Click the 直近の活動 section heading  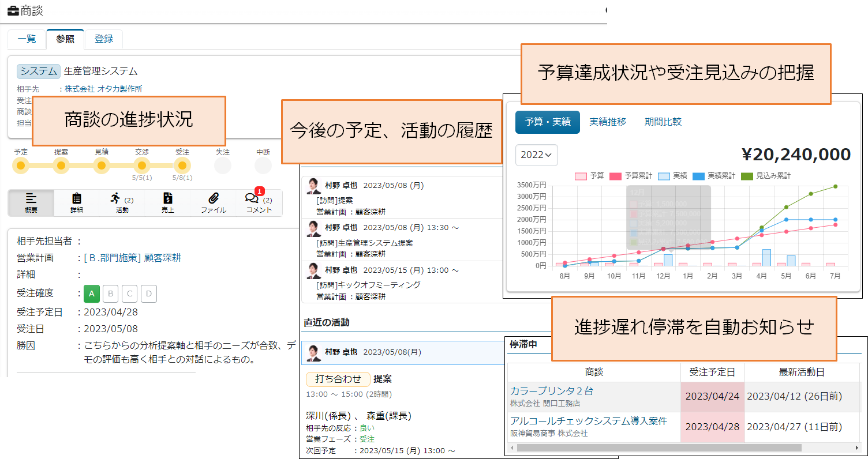327,322
